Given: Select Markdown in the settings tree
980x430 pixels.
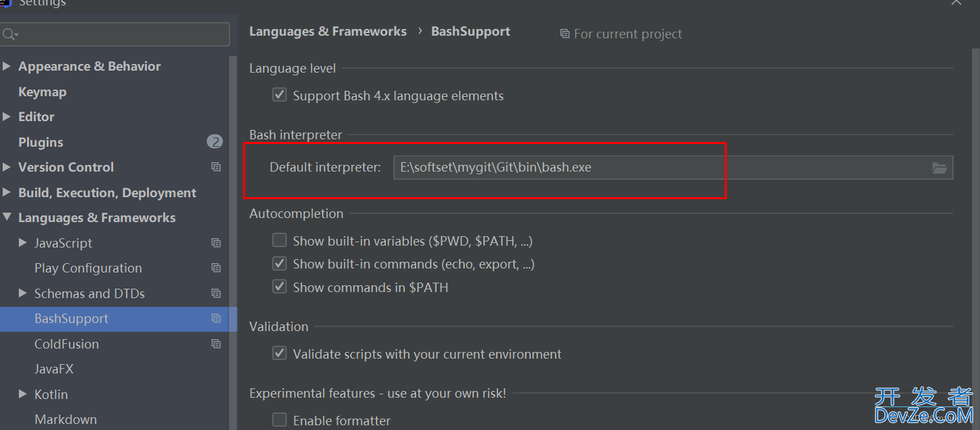Looking at the screenshot, I should [65, 419].
